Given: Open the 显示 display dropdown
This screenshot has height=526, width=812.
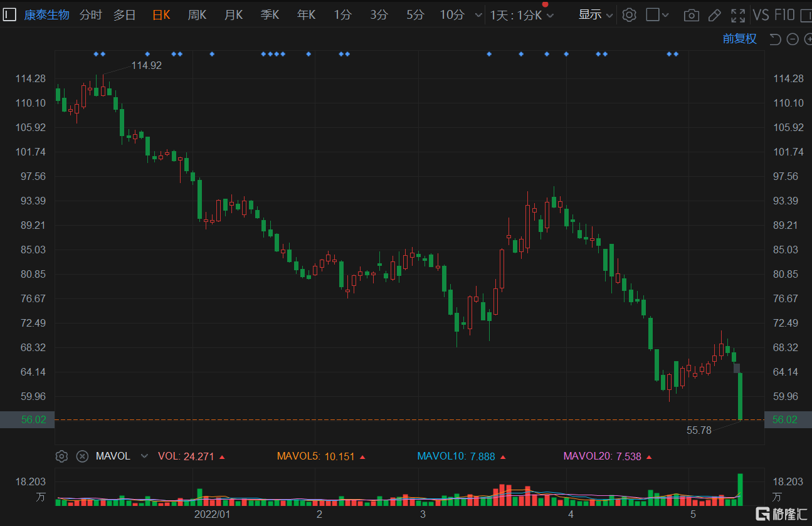Looking at the screenshot, I should pyautogui.click(x=596, y=14).
